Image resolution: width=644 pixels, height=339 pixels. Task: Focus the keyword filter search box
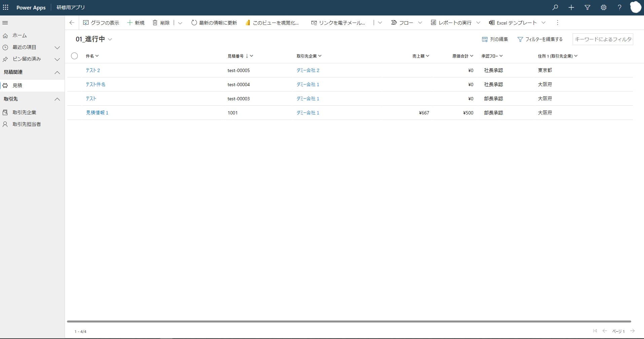point(603,39)
